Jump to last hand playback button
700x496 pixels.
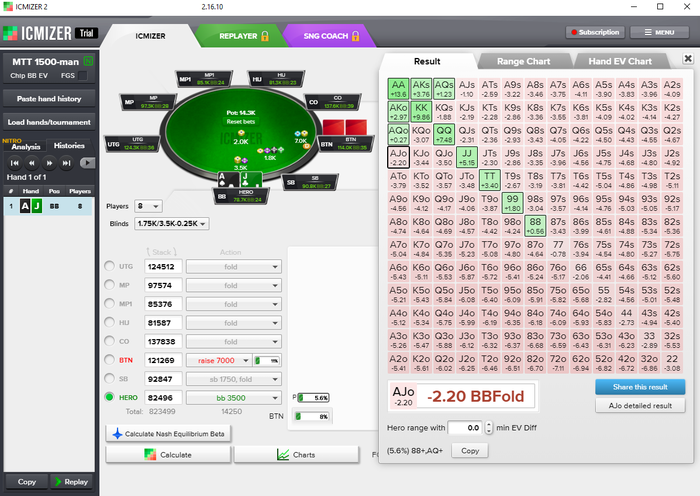[67, 163]
